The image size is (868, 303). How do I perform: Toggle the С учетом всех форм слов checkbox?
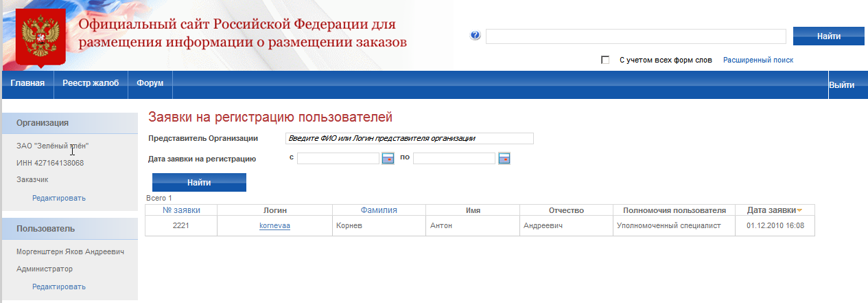605,60
